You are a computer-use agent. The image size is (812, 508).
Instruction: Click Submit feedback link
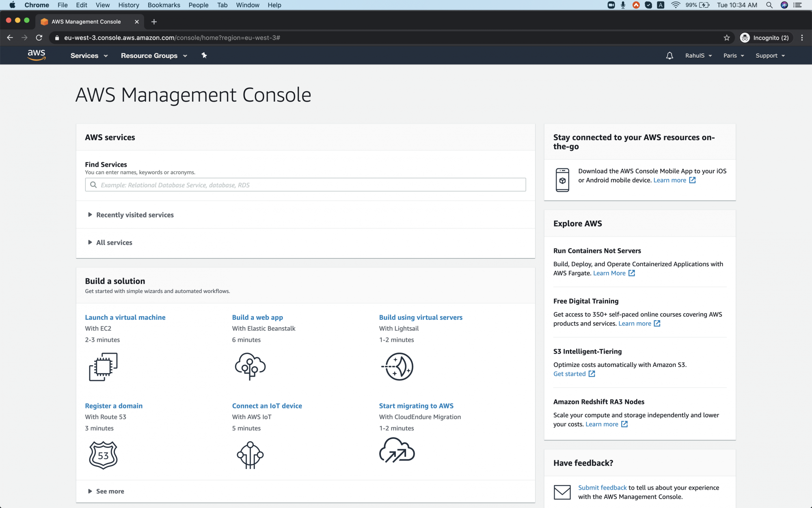coord(602,487)
